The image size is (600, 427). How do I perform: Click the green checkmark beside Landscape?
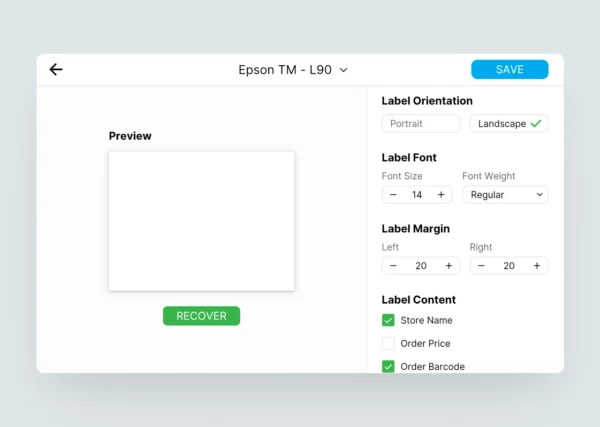(x=536, y=124)
